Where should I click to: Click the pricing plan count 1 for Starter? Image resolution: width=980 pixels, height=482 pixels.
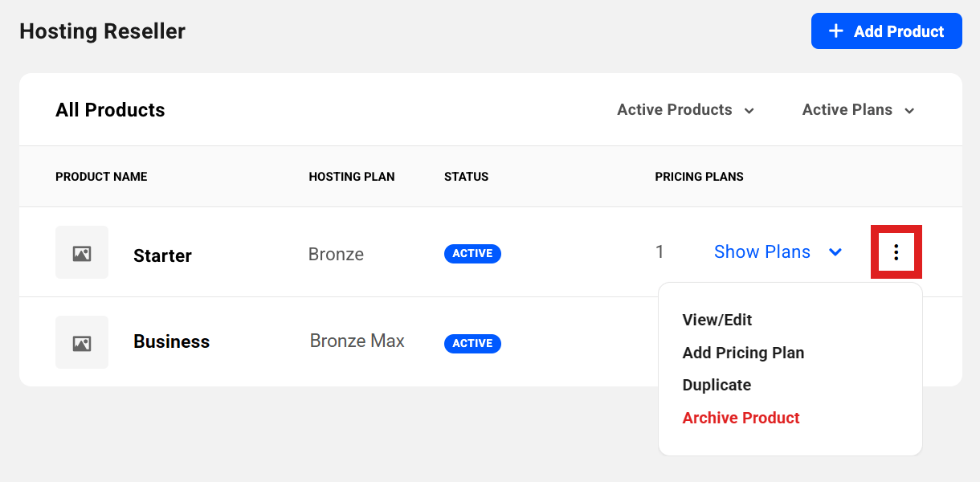[x=659, y=252]
